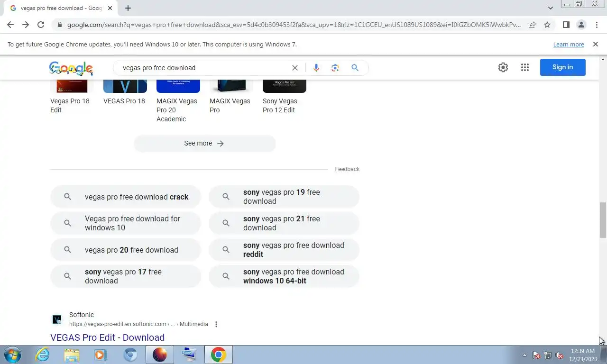Search sony vegas pro windows 10 64-bit
This screenshot has width=607, height=364.
click(284, 276)
